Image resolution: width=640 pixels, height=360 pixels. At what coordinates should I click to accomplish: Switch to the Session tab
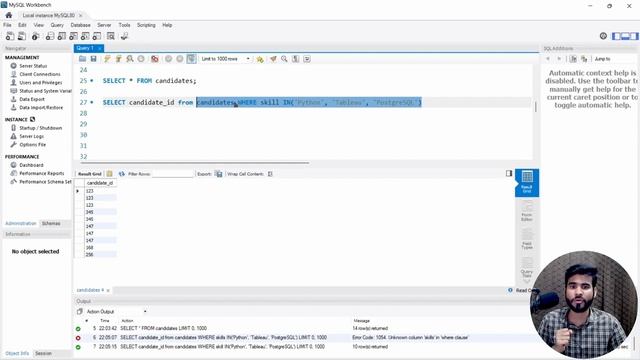point(43,353)
